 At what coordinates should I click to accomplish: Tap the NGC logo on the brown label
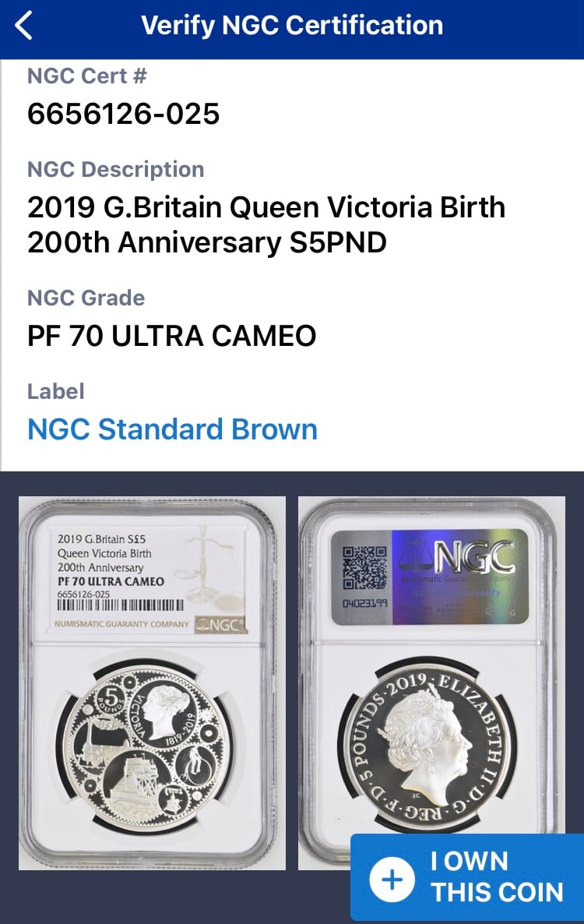tap(220, 624)
